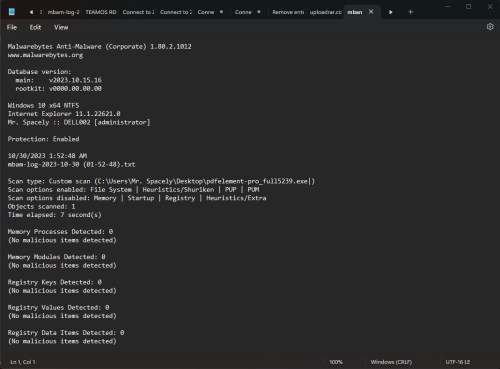Click the Database version: line
The width and height of the screenshot is (500, 369).
tap(39, 72)
